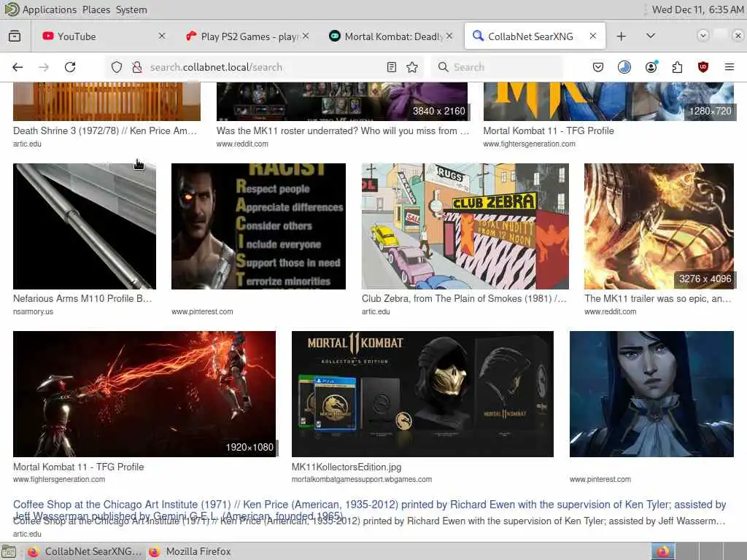Open the 3276 x 4096 Scorpion fire image
Image resolution: width=747 pixels, height=560 pixels.
(x=659, y=226)
